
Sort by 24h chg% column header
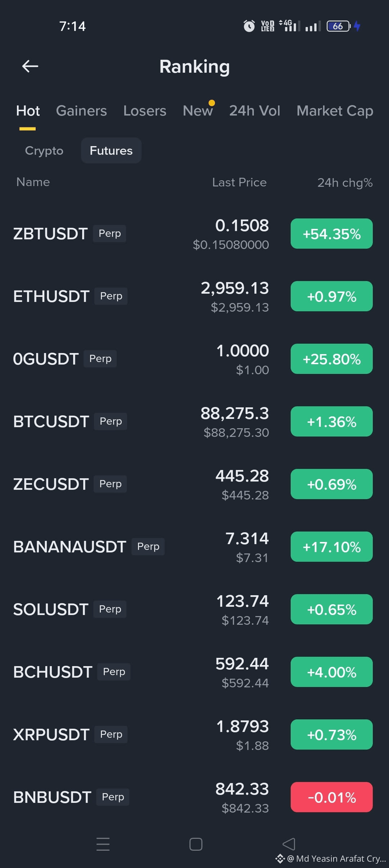(x=345, y=182)
